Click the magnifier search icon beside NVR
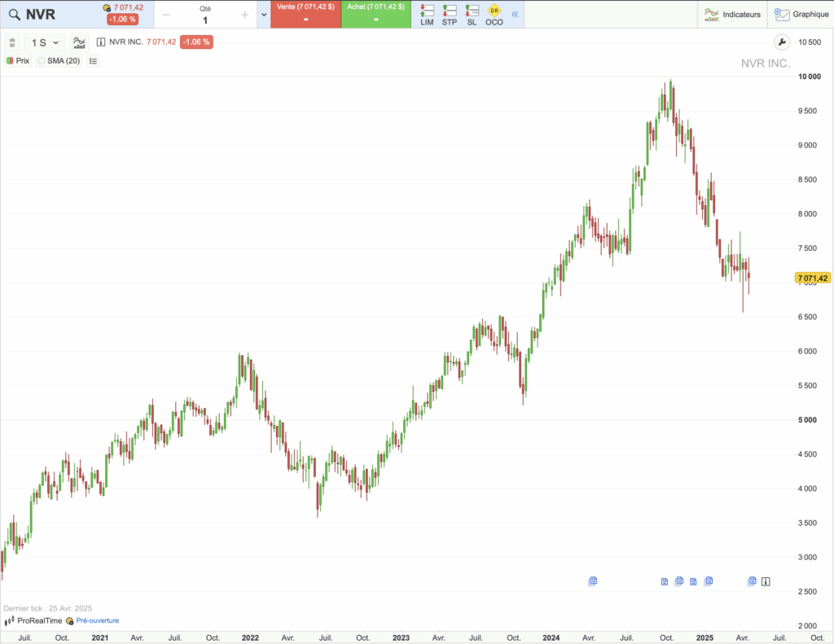The image size is (834, 644). click(x=14, y=15)
